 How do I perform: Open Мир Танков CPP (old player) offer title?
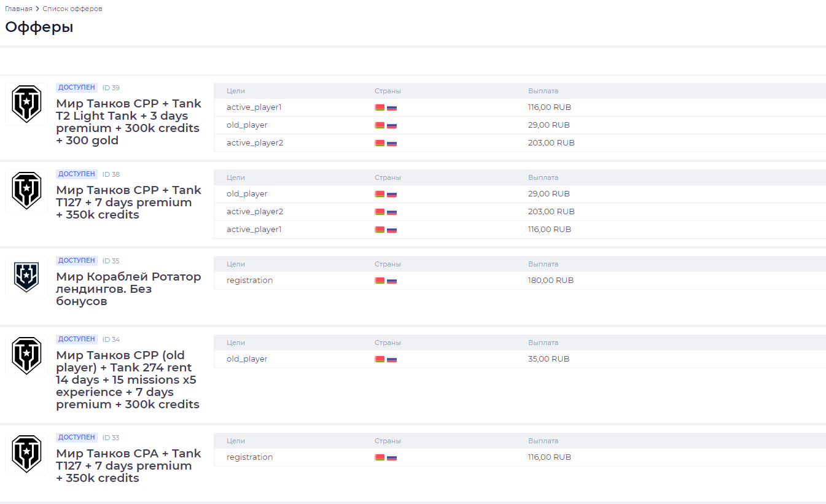(128, 380)
